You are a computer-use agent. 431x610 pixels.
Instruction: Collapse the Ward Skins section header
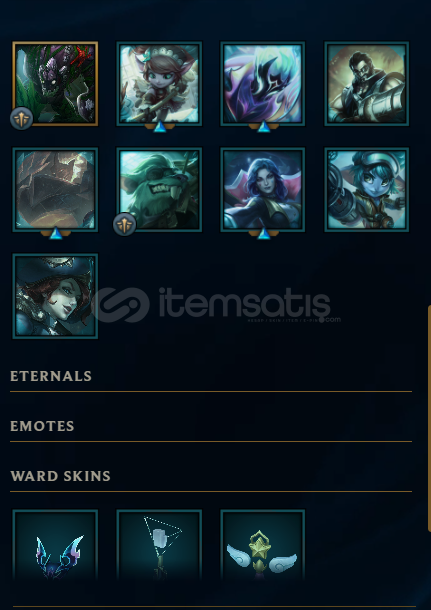click(x=60, y=476)
